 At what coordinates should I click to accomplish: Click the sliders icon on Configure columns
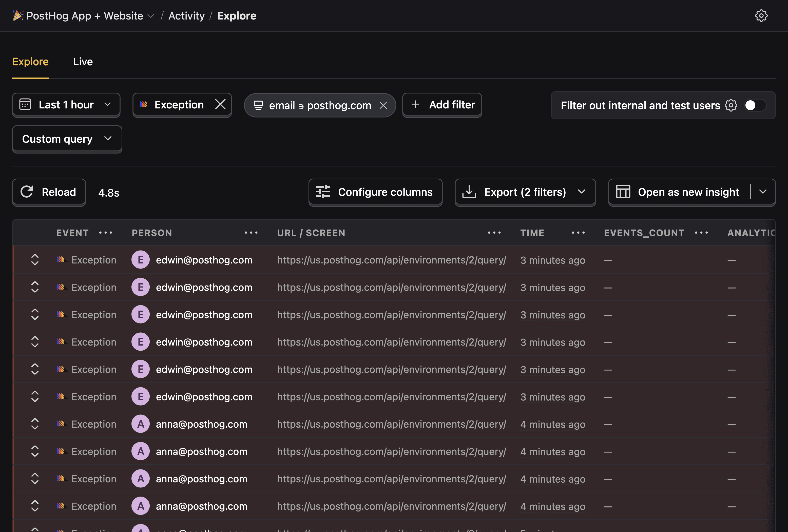(x=323, y=192)
